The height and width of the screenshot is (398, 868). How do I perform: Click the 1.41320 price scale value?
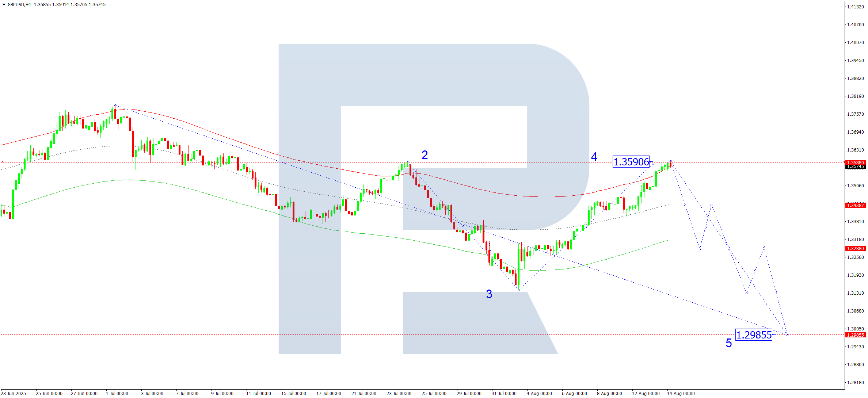tap(855, 7)
